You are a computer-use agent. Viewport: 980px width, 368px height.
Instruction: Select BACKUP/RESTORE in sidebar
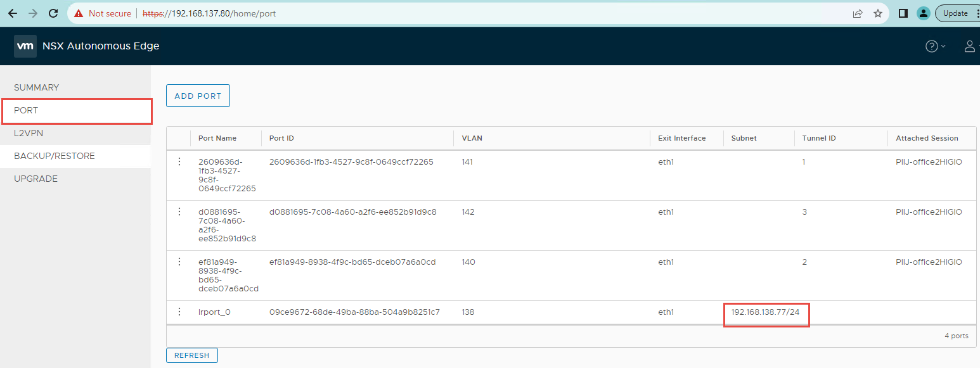[55, 156]
